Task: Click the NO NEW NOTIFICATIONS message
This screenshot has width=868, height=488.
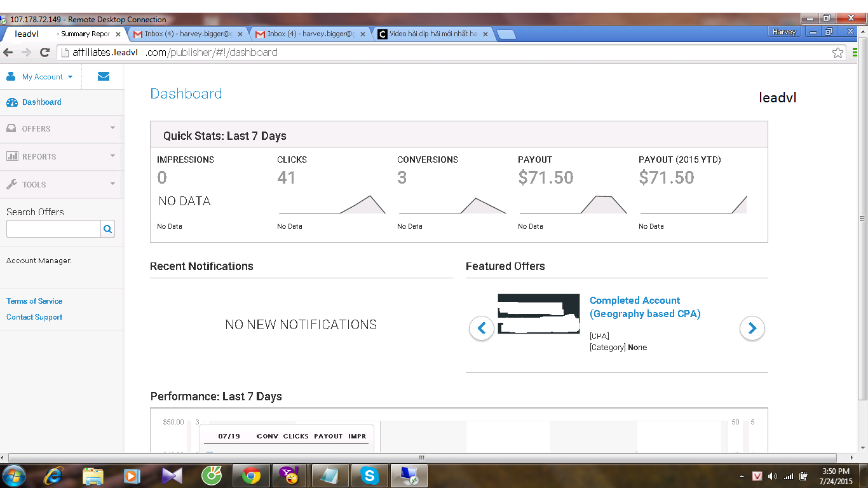Action: [301, 325]
